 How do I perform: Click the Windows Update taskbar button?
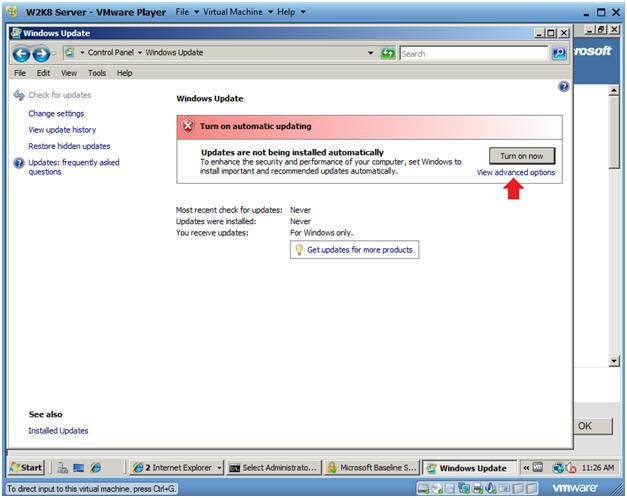469,468
